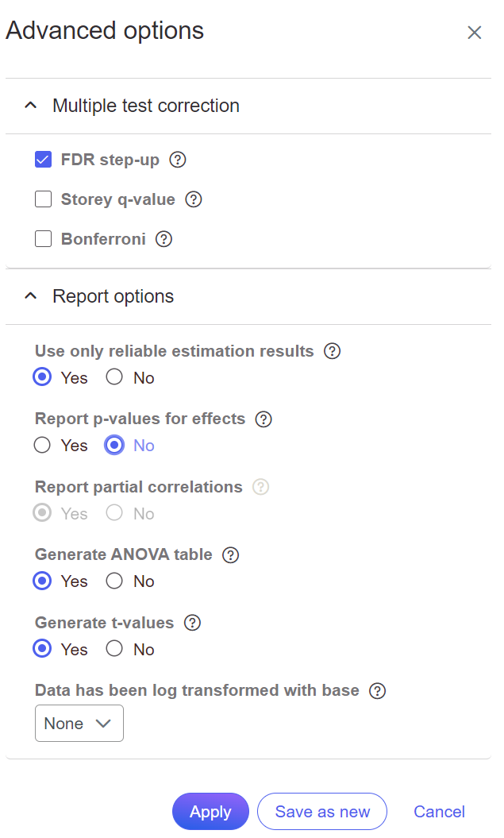Collapse the Report options section

31,296
